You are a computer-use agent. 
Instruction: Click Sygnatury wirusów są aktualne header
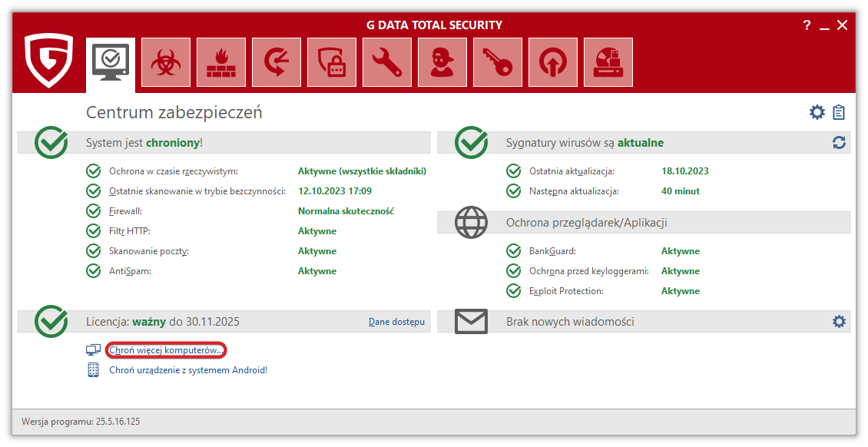(x=585, y=143)
